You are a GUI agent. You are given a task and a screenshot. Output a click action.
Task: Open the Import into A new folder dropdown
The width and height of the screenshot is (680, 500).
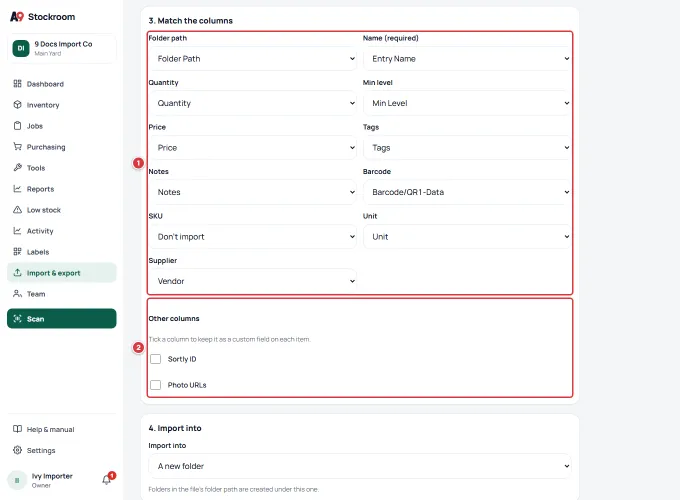[360, 466]
